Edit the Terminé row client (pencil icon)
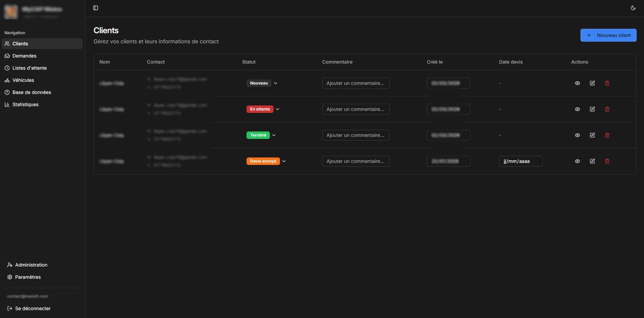This screenshot has height=318, width=644. (592, 135)
